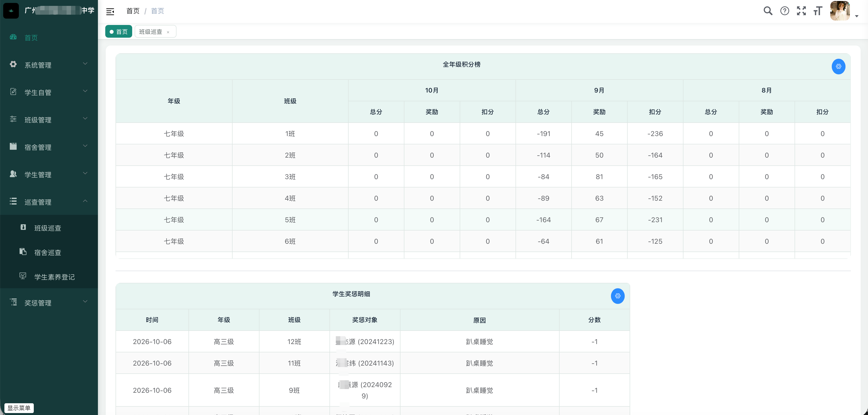Click the 显示菜单 button

pos(19,408)
